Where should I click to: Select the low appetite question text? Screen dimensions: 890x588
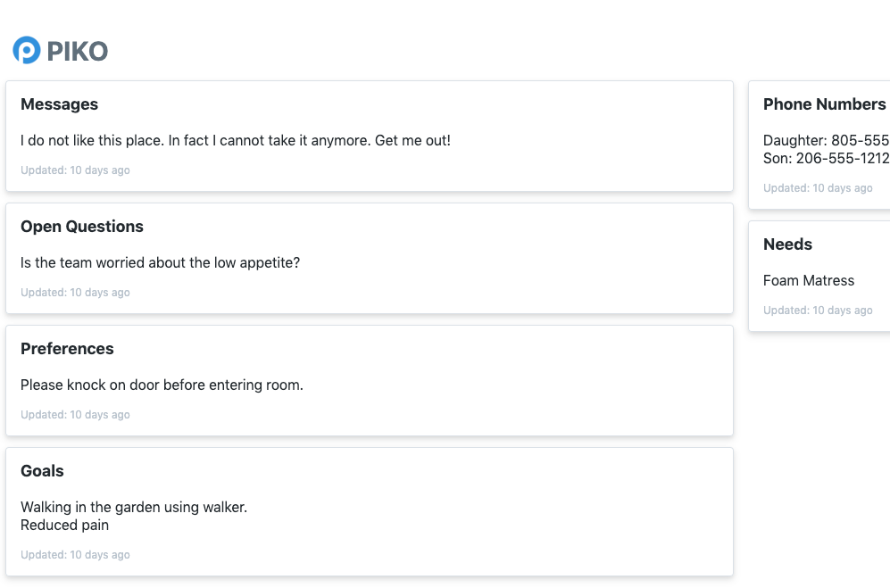(161, 262)
